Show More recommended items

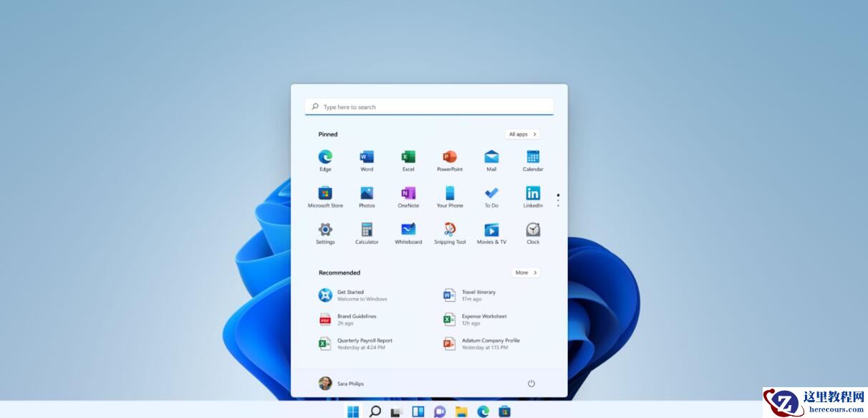click(526, 272)
